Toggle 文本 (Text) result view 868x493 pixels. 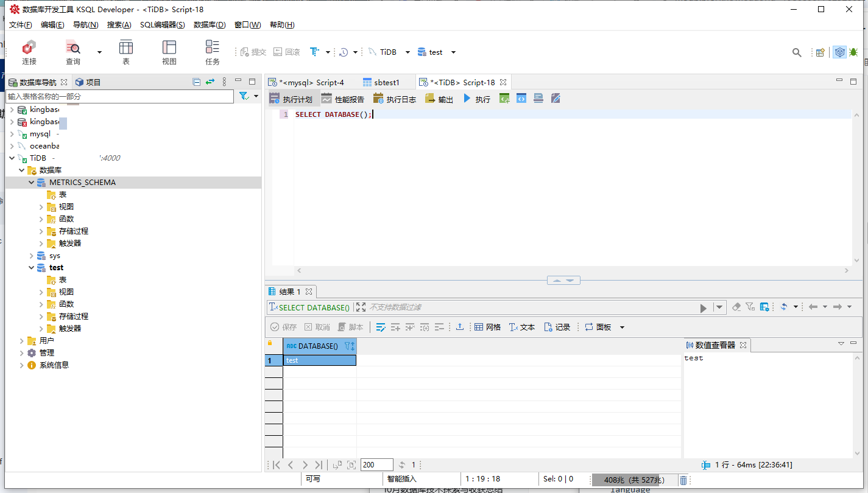click(522, 327)
